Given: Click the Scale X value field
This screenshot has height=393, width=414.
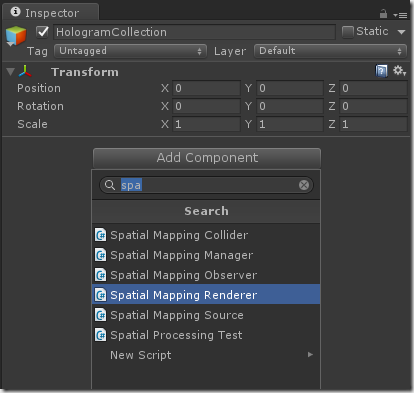Looking at the screenshot, I should pos(206,124).
